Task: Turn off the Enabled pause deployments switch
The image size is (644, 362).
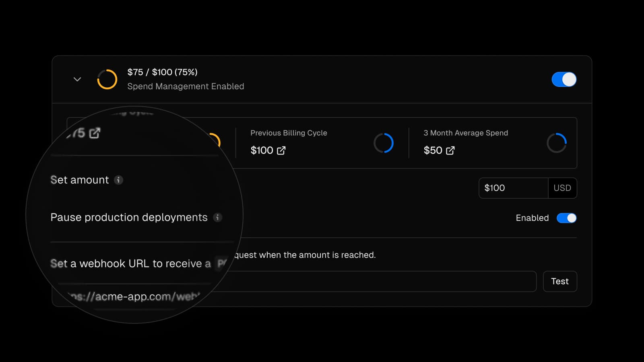Action: 566,218
